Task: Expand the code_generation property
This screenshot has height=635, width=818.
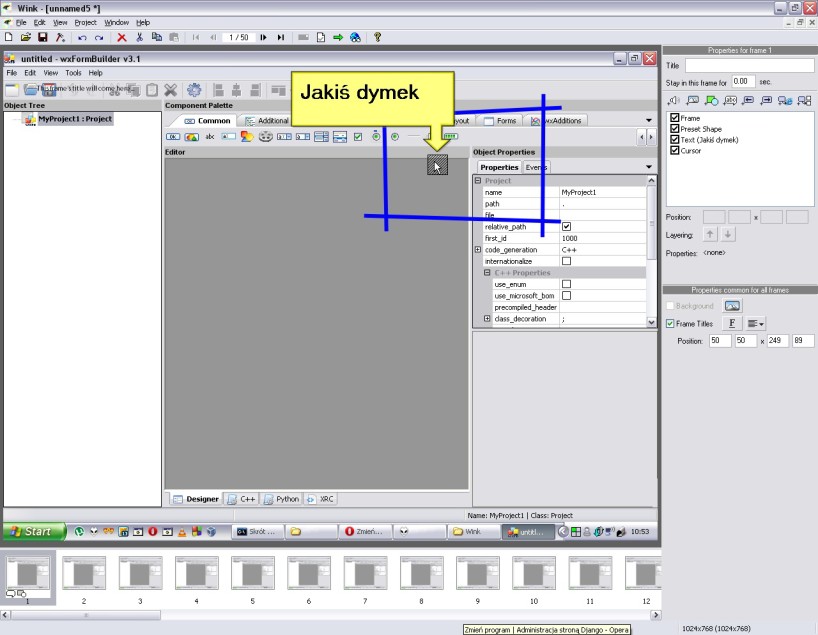Action: (x=478, y=249)
